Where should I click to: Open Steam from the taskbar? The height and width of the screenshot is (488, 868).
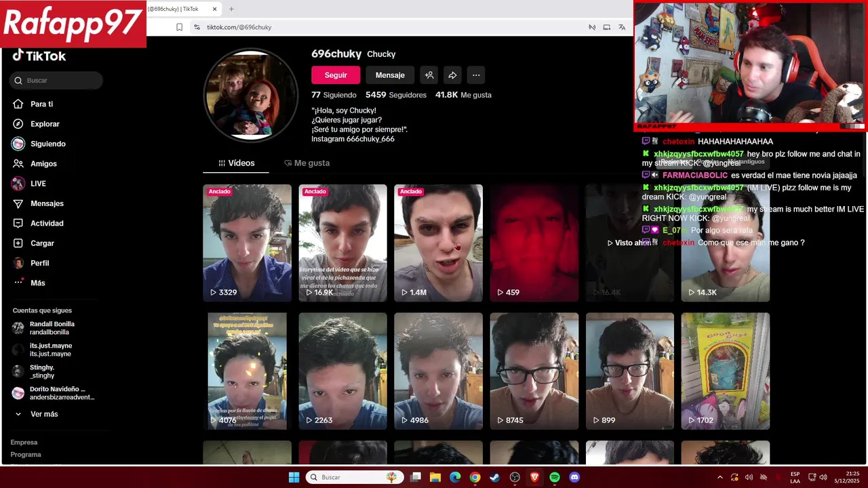pyautogui.click(x=495, y=477)
